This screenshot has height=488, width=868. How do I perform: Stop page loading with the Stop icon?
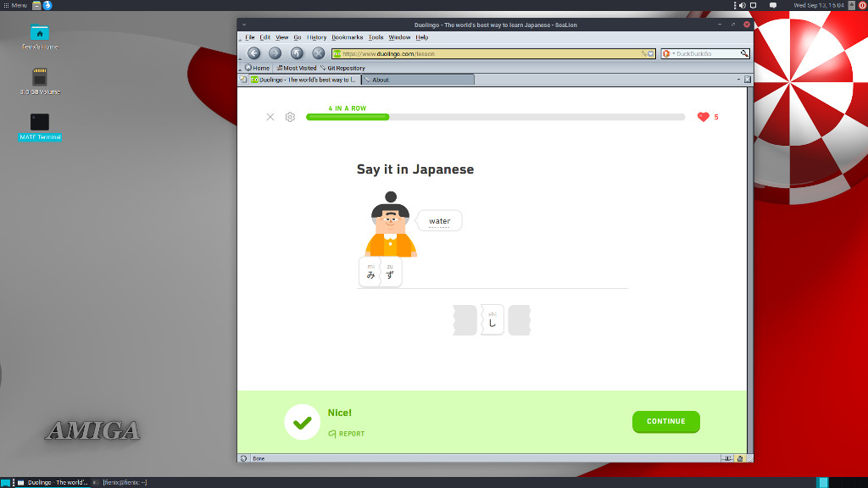point(319,53)
